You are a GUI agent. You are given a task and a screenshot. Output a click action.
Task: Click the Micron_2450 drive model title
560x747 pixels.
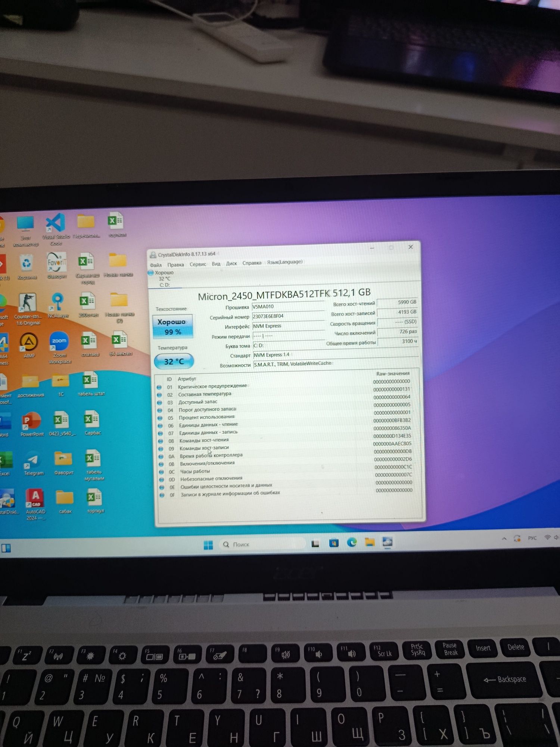[284, 294]
